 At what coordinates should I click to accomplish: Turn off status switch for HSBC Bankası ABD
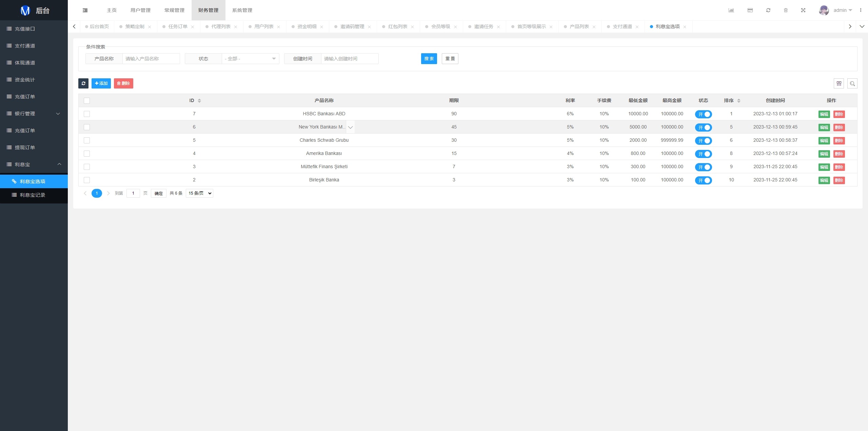703,114
